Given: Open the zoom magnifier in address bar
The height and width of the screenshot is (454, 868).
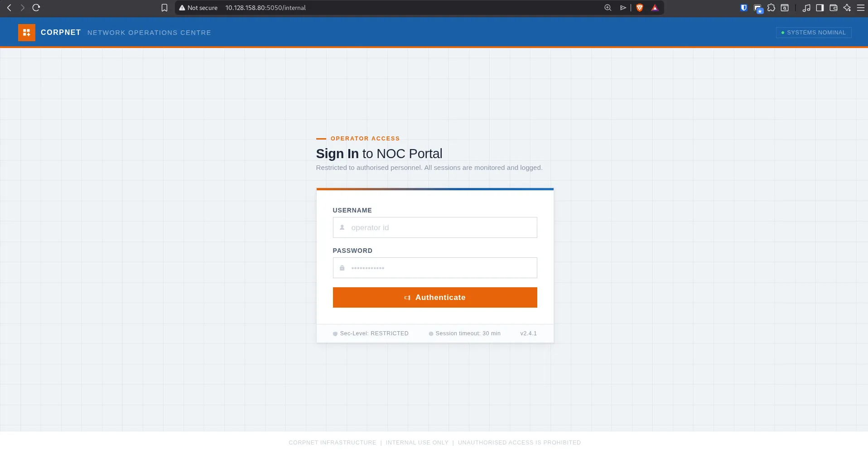Looking at the screenshot, I should coord(608,8).
